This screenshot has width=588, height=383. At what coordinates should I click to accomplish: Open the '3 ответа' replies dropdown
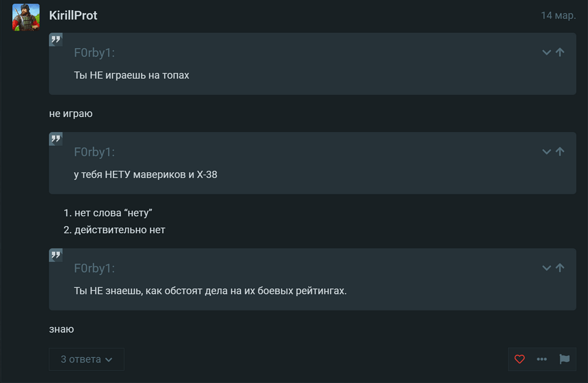tap(86, 359)
